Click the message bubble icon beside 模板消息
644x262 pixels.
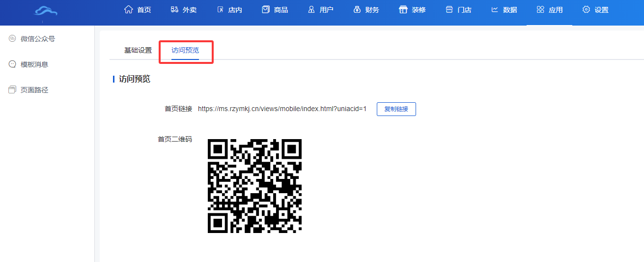(x=13, y=64)
